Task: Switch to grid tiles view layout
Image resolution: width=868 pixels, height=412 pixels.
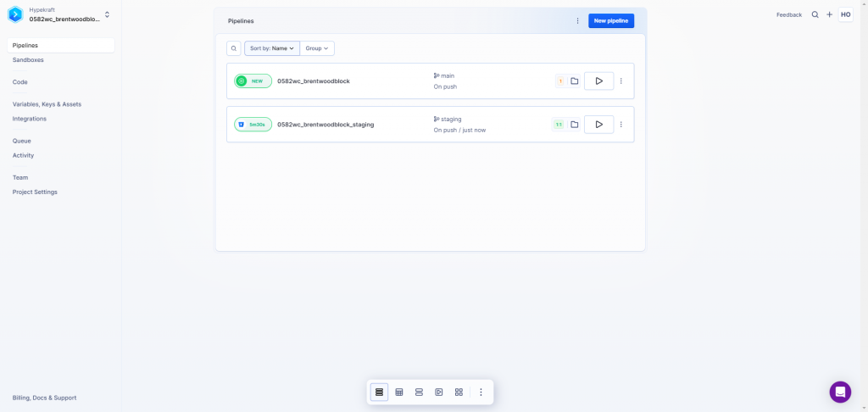Action: (459, 393)
